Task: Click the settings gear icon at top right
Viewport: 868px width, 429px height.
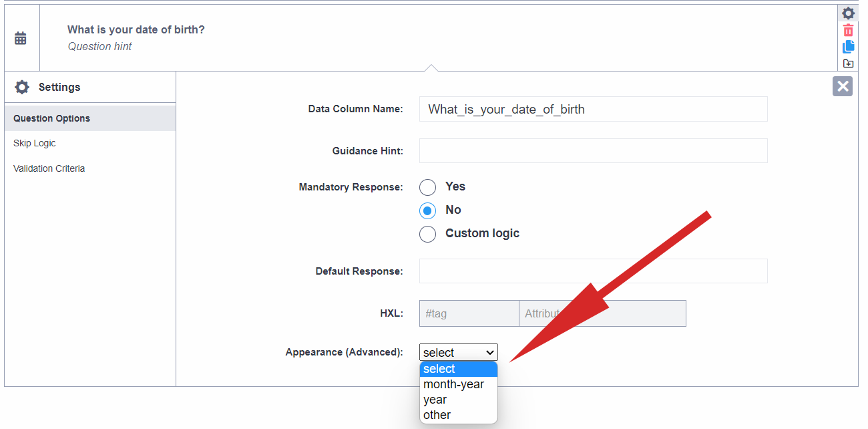Action: point(848,13)
